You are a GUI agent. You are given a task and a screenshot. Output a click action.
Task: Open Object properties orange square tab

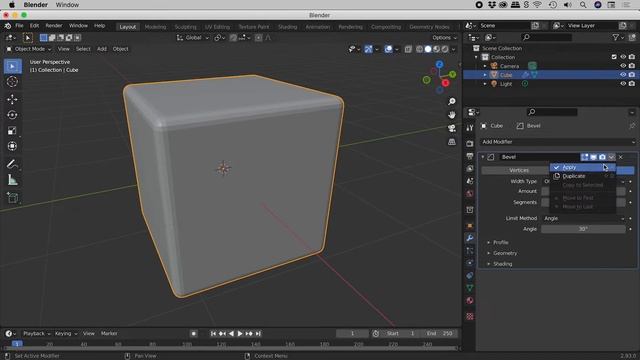click(x=470, y=226)
